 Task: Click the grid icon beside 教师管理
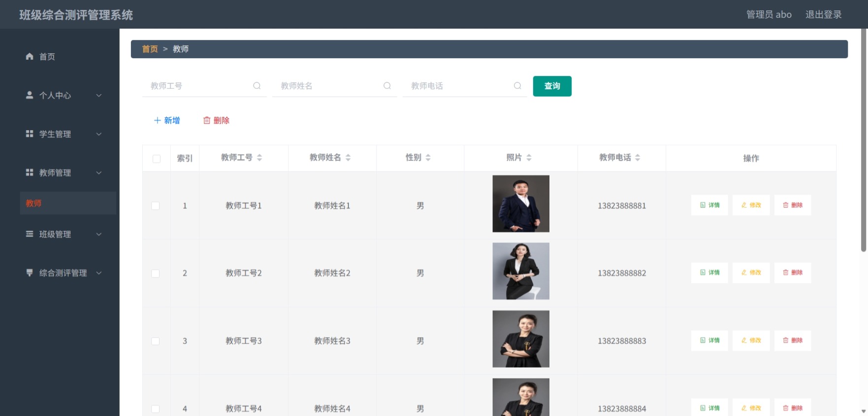[30, 172]
